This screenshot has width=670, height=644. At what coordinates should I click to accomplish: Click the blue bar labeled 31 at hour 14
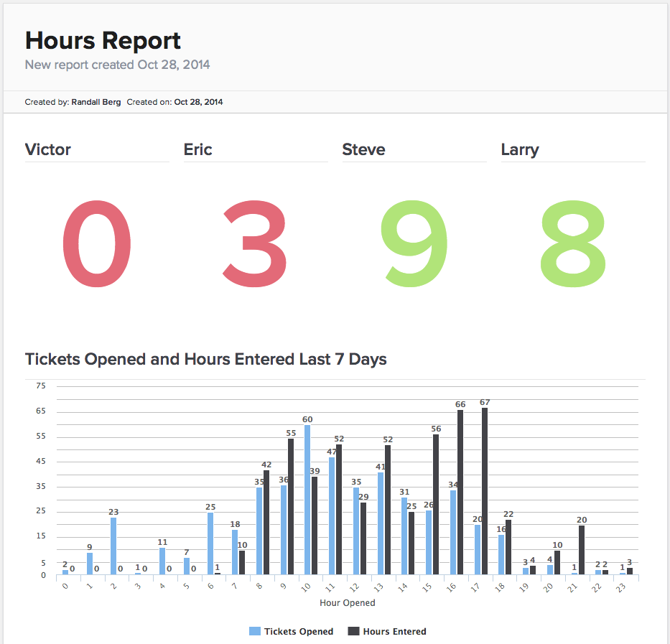(x=404, y=536)
